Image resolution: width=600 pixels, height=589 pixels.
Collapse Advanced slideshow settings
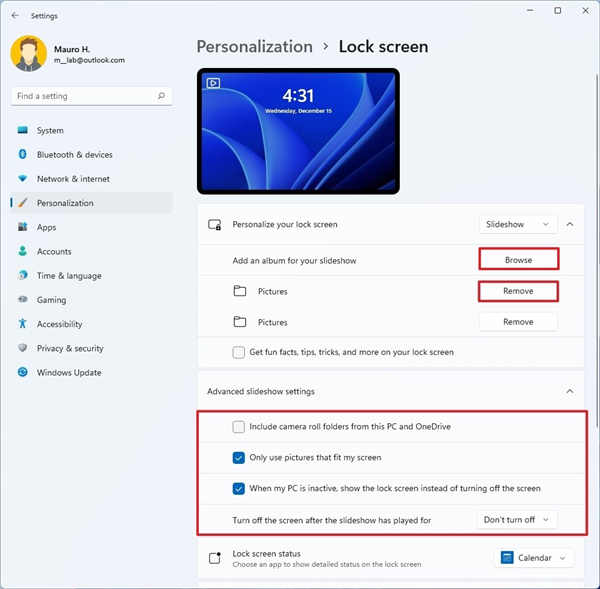pos(570,391)
